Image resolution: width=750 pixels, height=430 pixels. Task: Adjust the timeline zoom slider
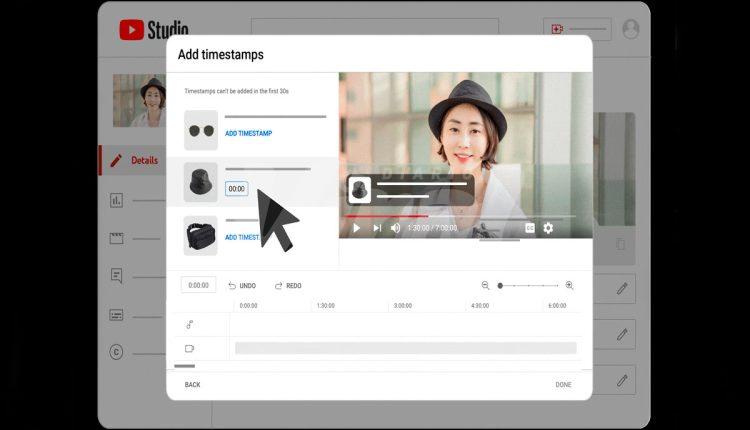(501, 285)
